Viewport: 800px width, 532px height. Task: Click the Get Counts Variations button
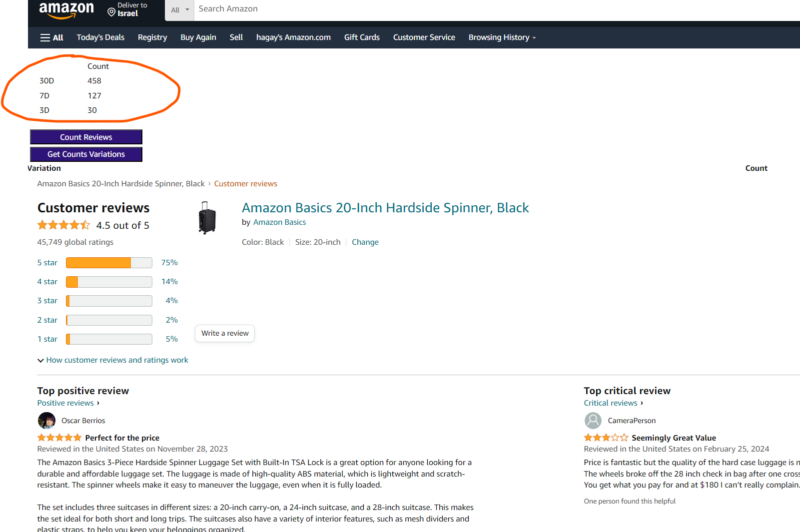click(86, 154)
